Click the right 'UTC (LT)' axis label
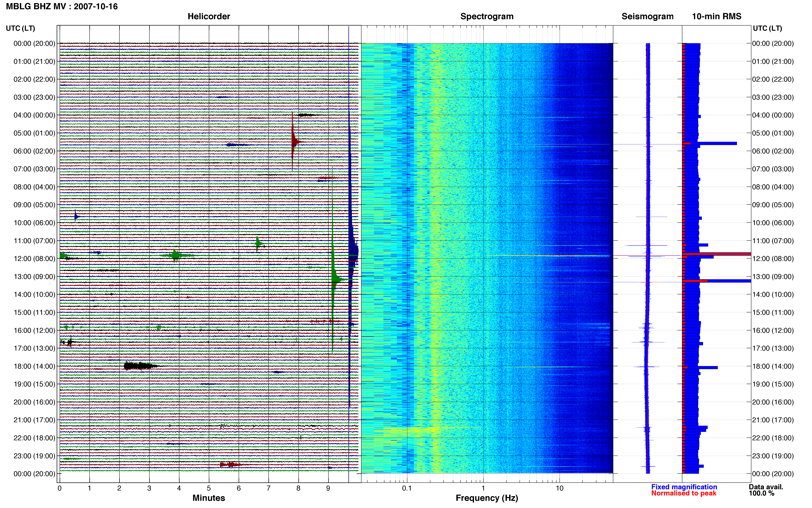812x508 pixels. coord(767,28)
